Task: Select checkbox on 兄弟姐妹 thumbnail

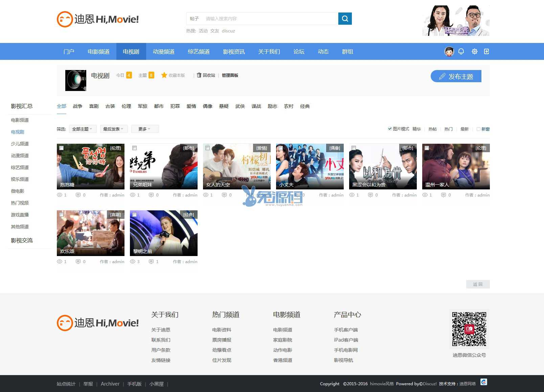Action: pos(135,148)
